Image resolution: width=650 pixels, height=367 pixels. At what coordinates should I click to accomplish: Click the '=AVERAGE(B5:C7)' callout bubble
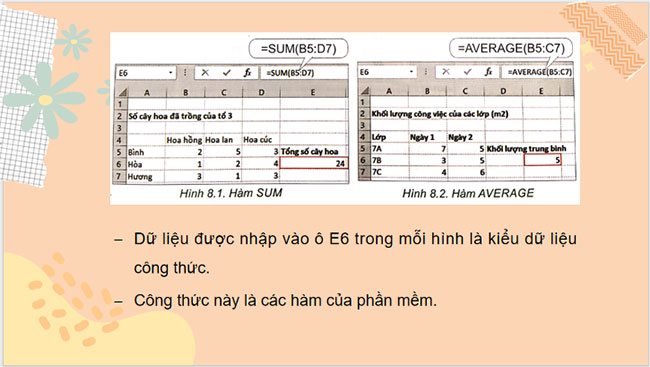[511, 48]
